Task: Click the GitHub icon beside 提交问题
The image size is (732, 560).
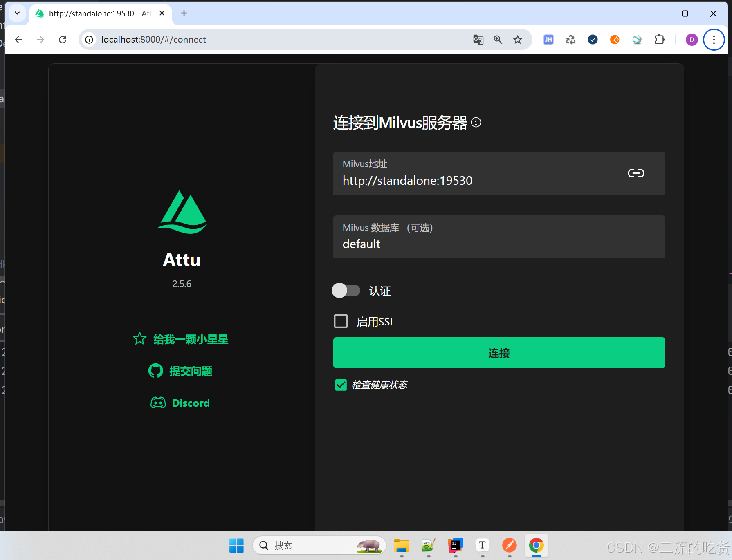Action: (155, 370)
